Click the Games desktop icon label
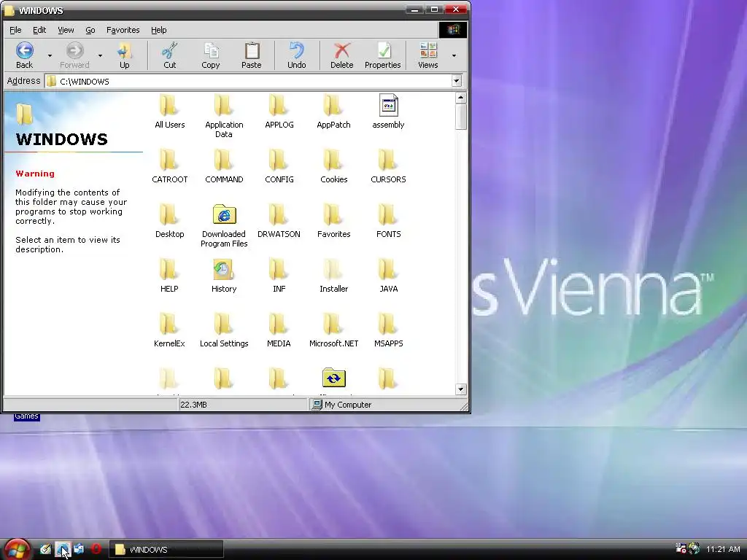The height and width of the screenshot is (560, 747). [x=26, y=416]
